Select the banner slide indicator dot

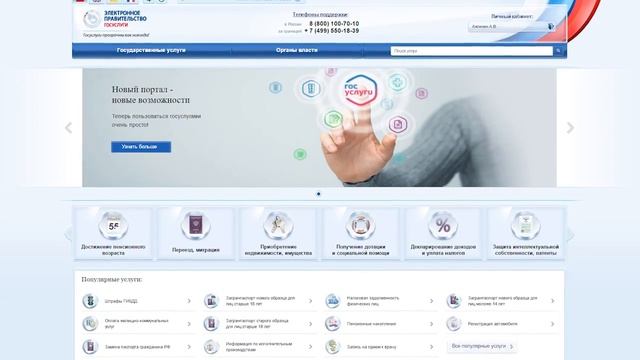click(319, 194)
